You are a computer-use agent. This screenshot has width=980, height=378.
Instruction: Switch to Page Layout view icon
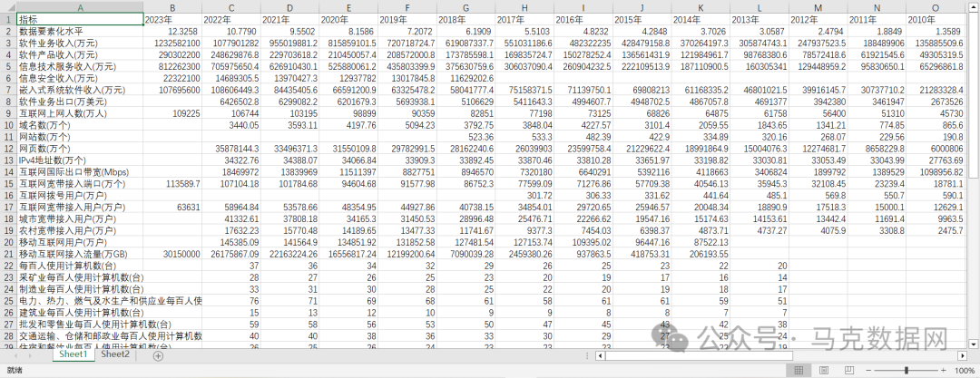[x=824, y=371]
